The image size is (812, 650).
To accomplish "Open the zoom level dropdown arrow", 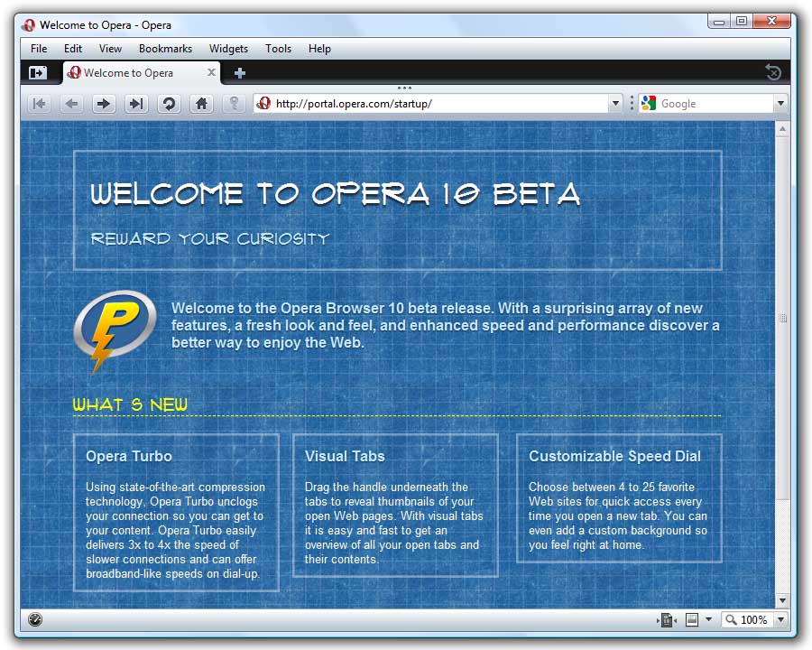I will point(780,619).
